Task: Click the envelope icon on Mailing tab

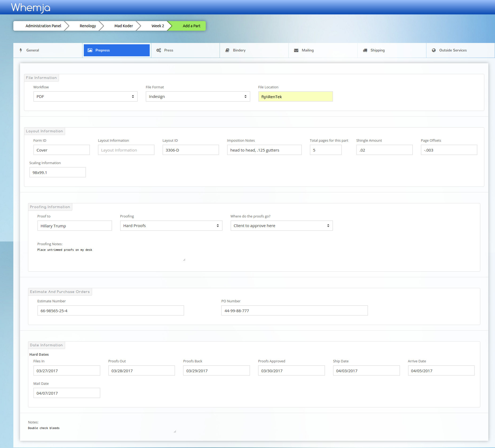Action: 296,50
